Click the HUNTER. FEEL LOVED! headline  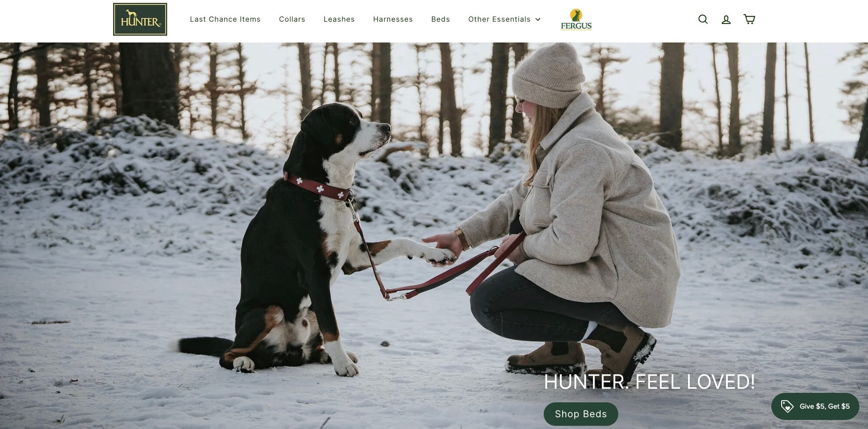click(x=649, y=382)
